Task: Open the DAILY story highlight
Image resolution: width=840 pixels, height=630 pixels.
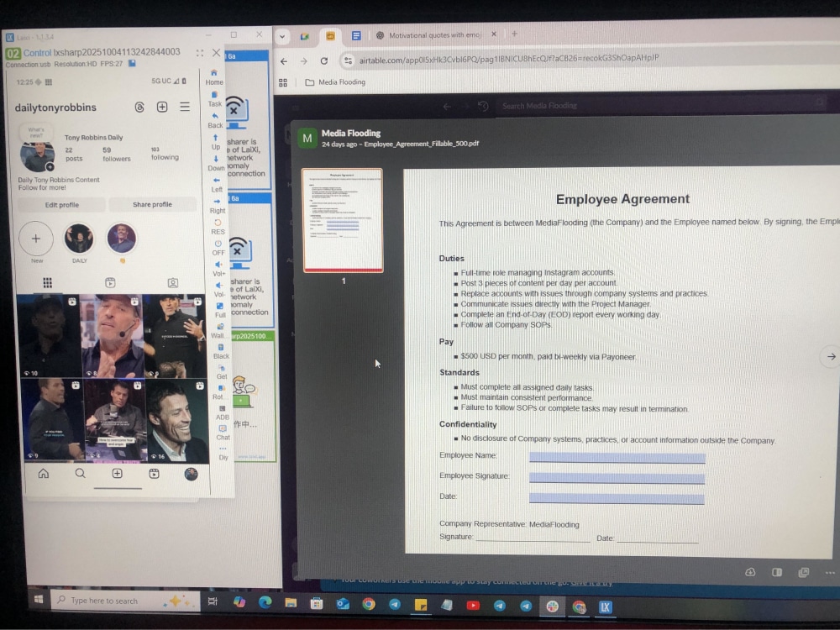Action: coord(79,239)
